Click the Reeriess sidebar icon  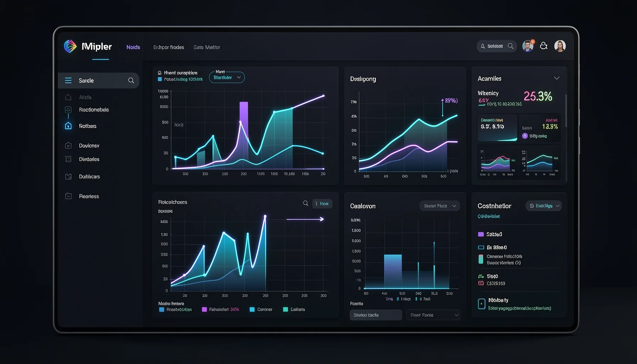pyautogui.click(x=68, y=196)
